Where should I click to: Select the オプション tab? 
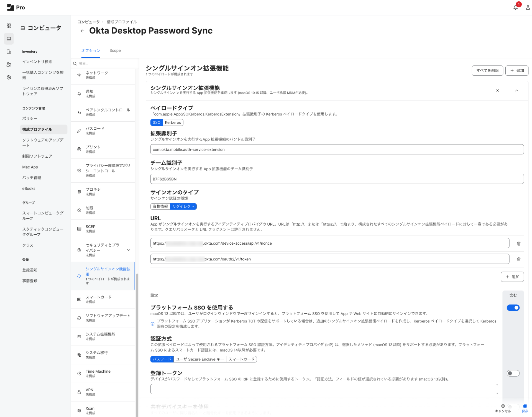pyautogui.click(x=91, y=50)
